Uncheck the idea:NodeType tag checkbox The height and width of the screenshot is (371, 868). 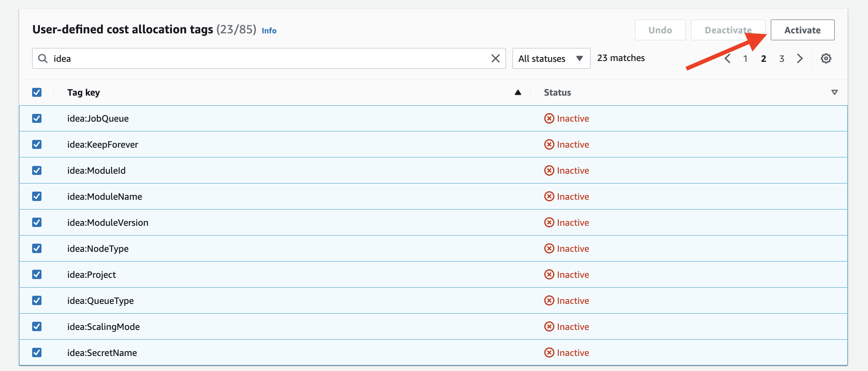tap(37, 249)
